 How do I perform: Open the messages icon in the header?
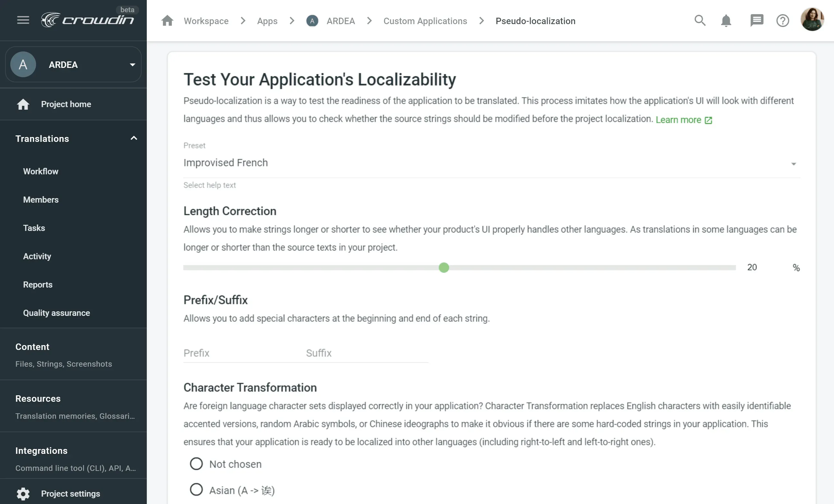click(x=756, y=20)
